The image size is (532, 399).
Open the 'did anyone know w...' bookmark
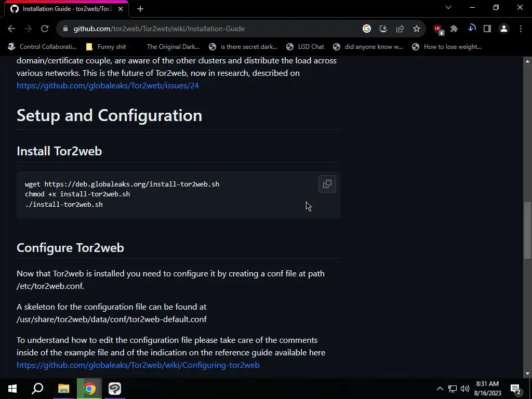(x=368, y=47)
